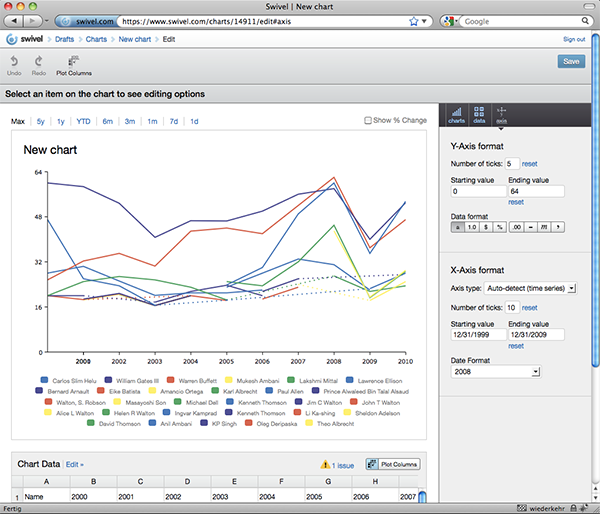Select the % percent data format
The height and width of the screenshot is (514, 600).
coord(500,227)
